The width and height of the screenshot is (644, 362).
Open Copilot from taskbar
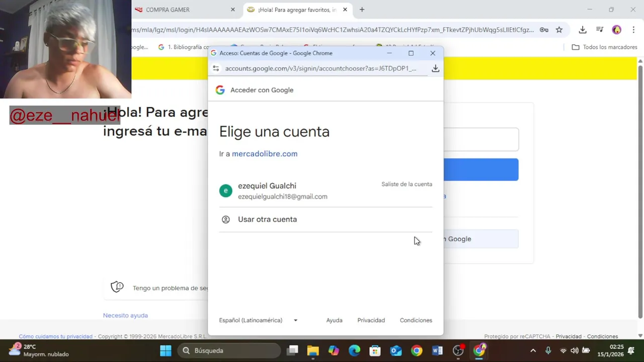[334, 350]
